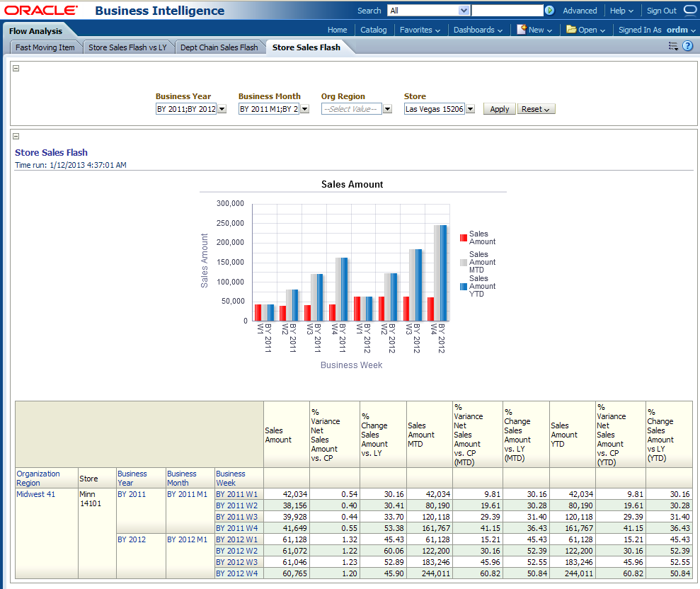Screen dimensions: 700x589
Task: Click the green search go arrow icon
Action: tap(549, 11)
